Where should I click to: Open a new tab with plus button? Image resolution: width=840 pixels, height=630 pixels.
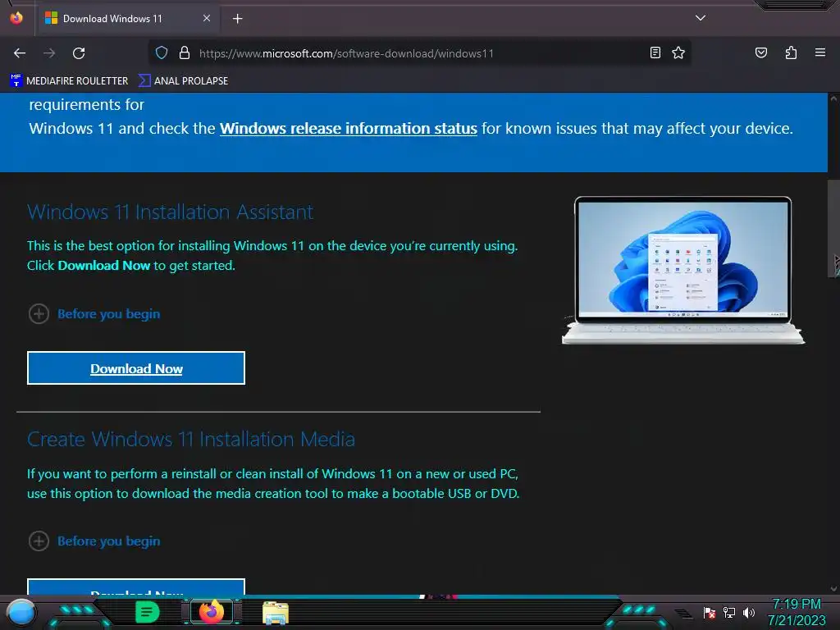click(237, 19)
